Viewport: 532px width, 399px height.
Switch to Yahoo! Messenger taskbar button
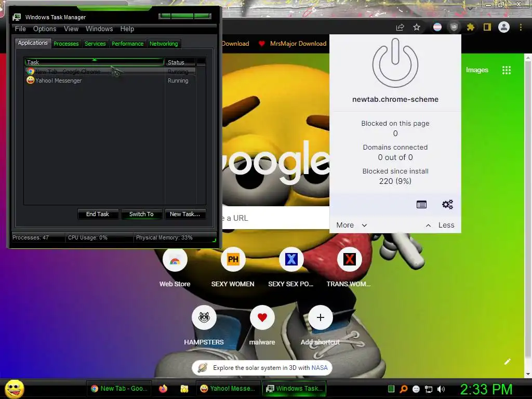[228, 389]
